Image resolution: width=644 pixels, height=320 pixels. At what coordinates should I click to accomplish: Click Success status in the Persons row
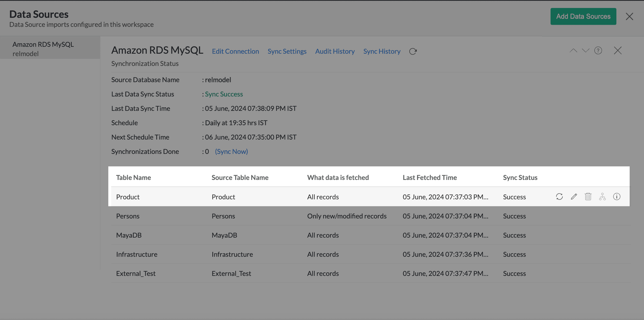point(514,216)
